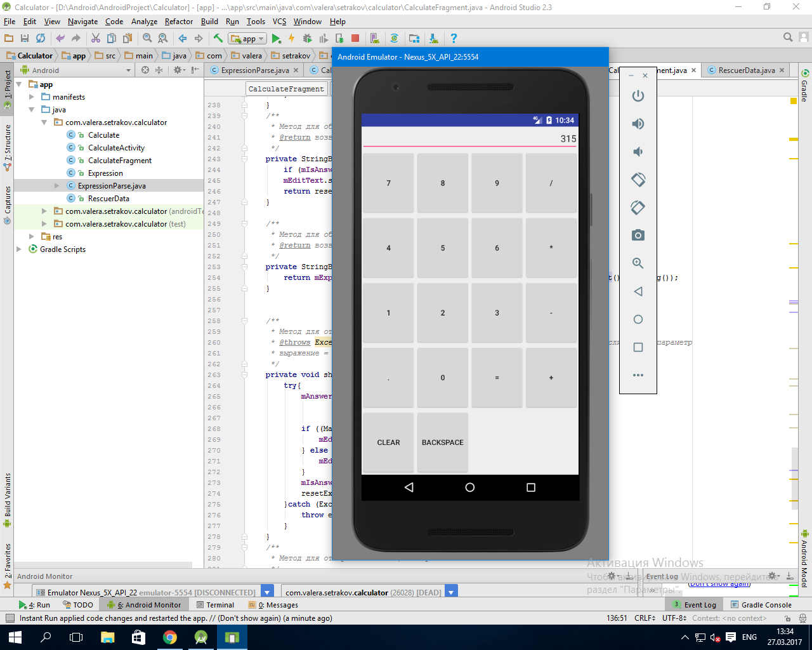Open the app run configuration dropdown
The image size is (812, 650).
coord(247,39)
